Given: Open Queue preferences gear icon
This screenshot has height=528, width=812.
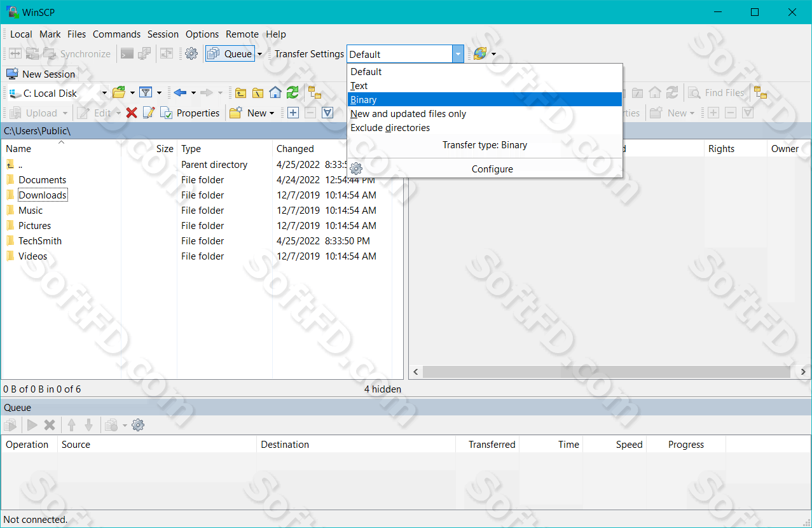Looking at the screenshot, I should (x=138, y=425).
